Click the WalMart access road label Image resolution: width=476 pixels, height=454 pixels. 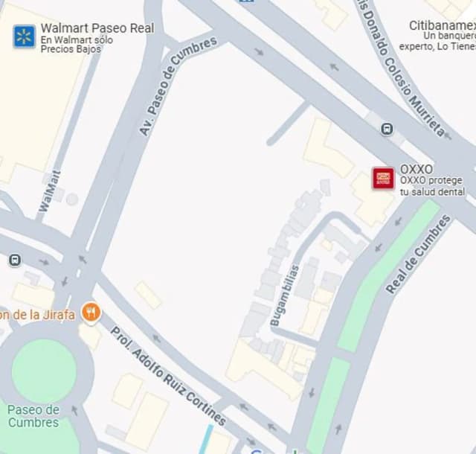pos(50,191)
